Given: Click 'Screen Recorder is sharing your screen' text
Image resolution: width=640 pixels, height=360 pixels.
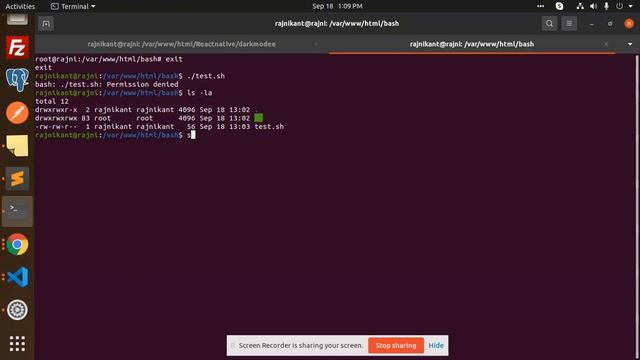Looking at the screenshot, I should [x=301, y=345].
